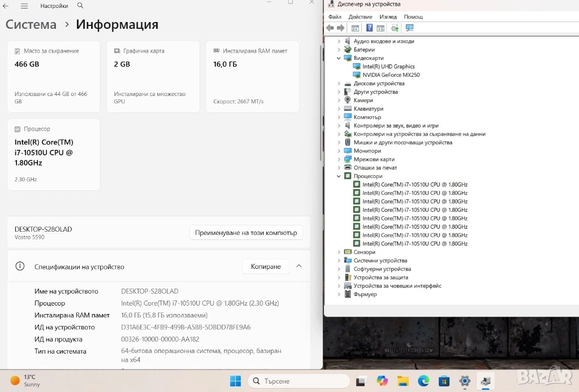Collapse the Спецификации на устройството section chevron
This screenshot has width=579, height=392.
pyautogui.click(x=299, y=266)
